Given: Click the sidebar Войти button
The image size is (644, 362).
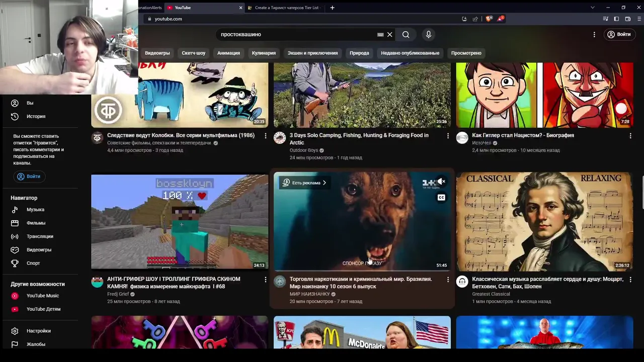Looking at the screenshot, I should tap(29, 176).
